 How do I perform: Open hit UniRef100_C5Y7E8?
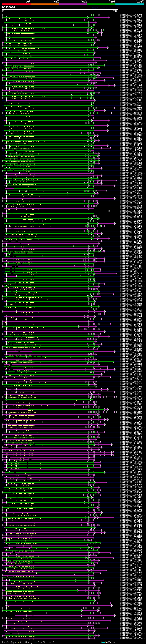click(x=131, y=93)
